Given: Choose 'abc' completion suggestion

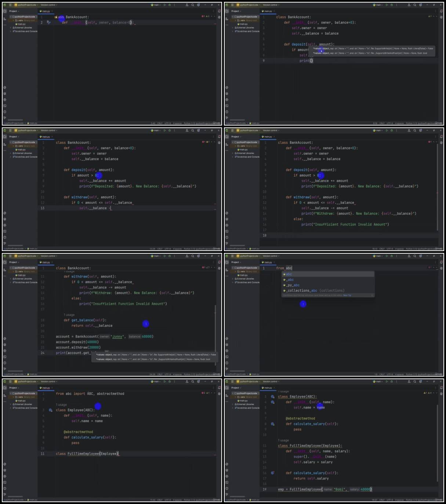Looking at the screenshot, I should (328, 274).
